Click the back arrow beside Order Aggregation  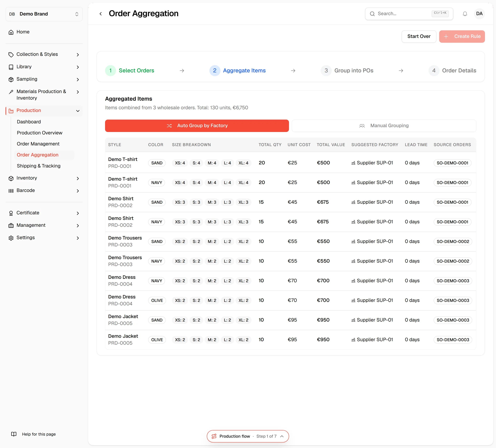click(x=101, y=14)
